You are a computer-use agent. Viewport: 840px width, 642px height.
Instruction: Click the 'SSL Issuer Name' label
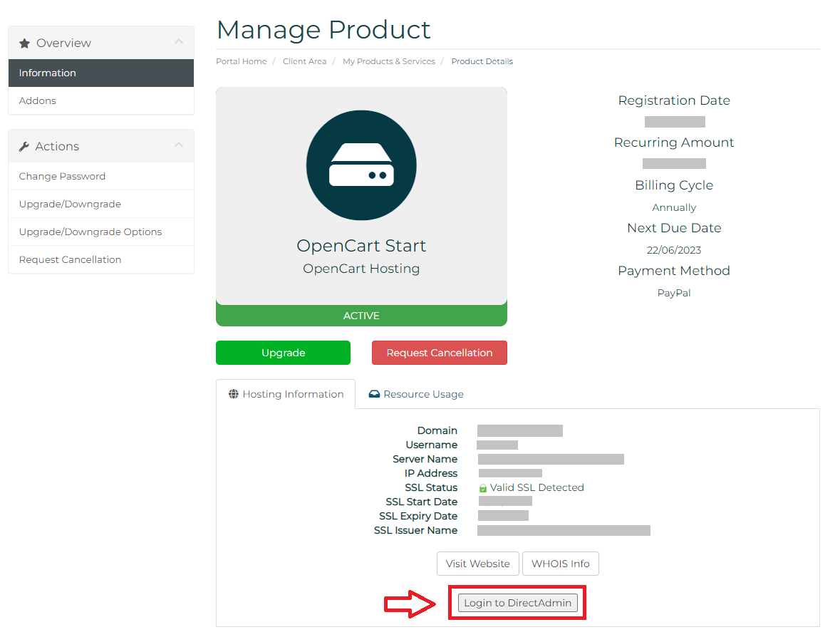415,531
